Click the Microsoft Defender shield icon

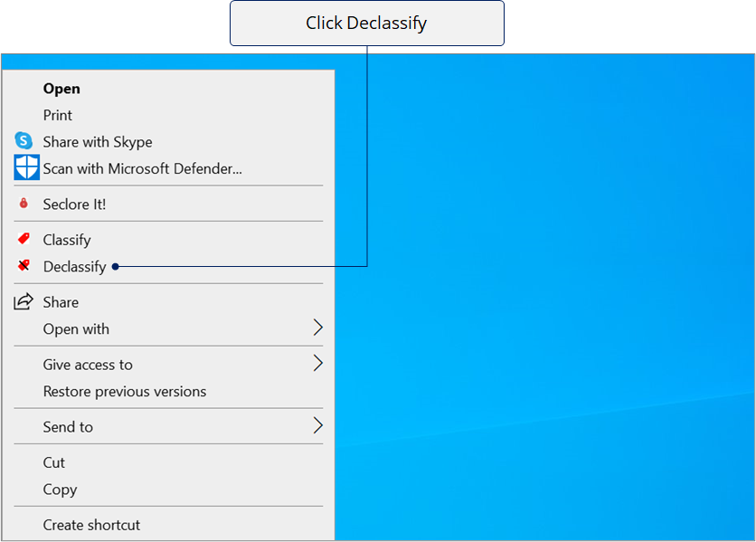point(26,167)
